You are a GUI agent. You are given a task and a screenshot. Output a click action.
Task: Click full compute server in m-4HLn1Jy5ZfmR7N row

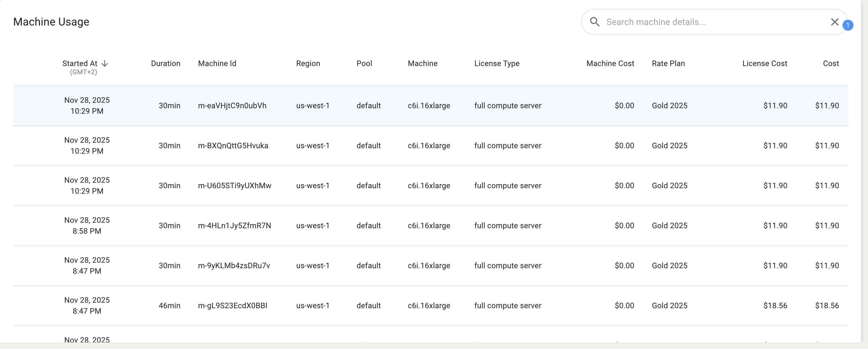pos(508,225)
